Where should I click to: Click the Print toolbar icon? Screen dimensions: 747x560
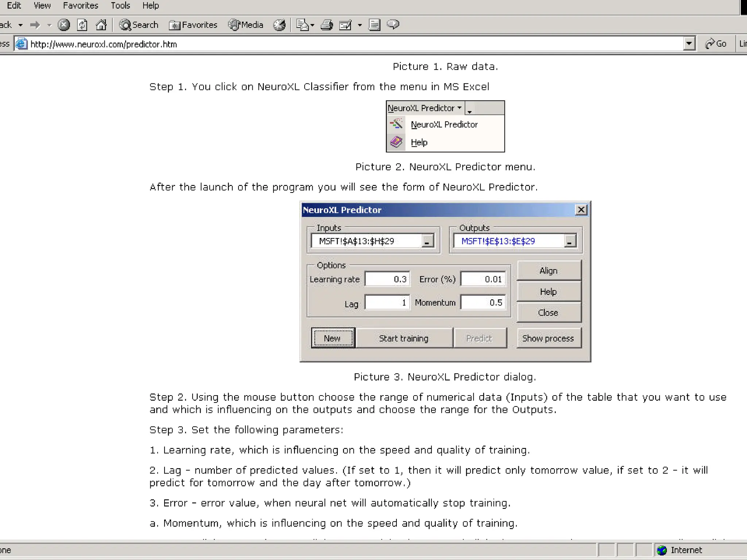coord(326,25)
